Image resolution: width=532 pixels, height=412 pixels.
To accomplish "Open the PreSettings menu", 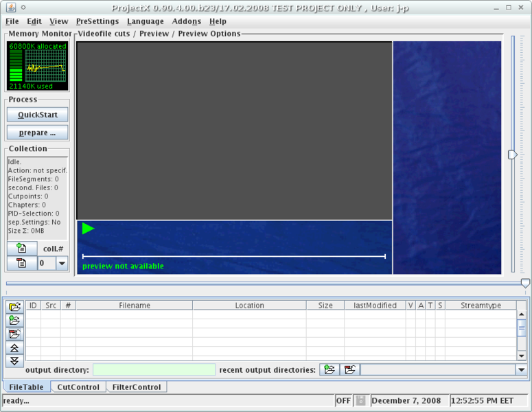I will click(x=97, y=21).
